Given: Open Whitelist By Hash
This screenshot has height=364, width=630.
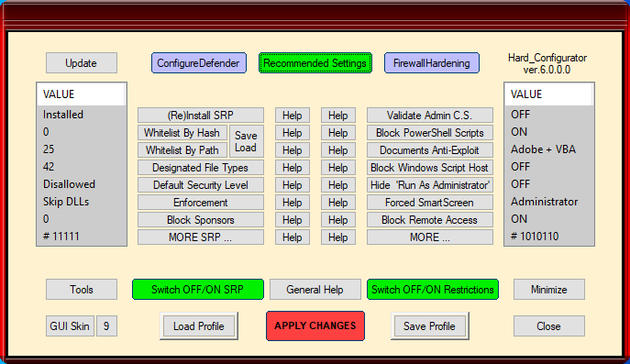Looking at the screenshot, I should point(182,133).
